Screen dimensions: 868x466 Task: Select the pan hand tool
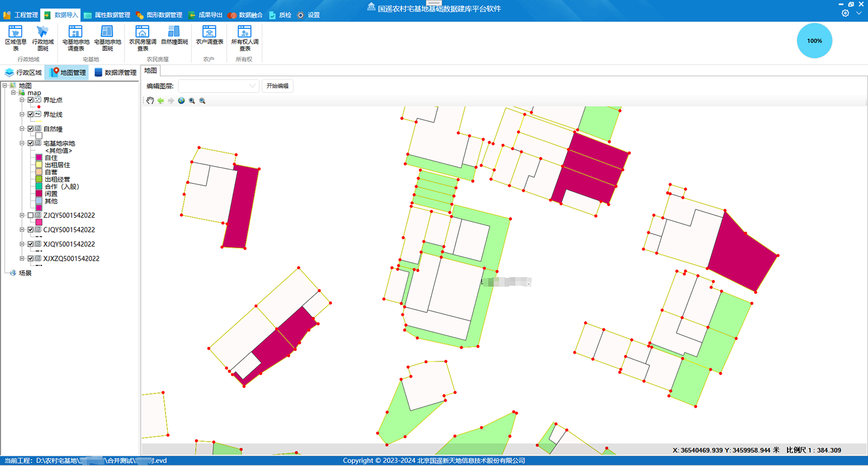click(x=150, y=101)
